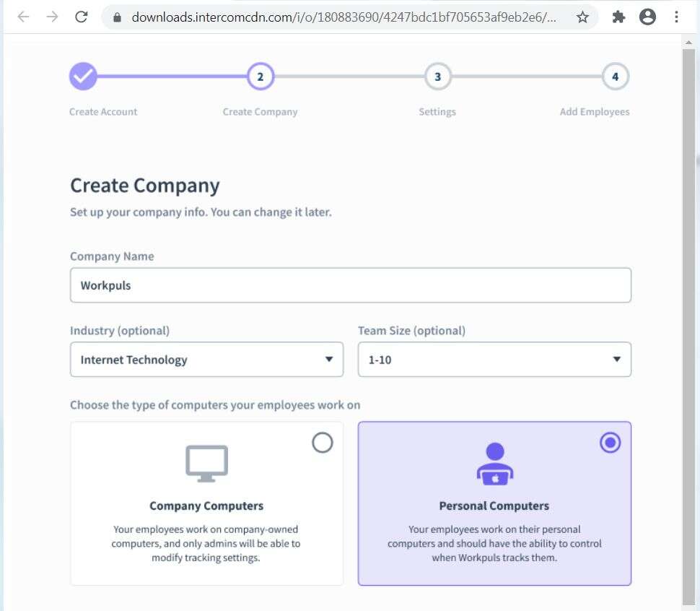The image size is (700, 611).
Task: Bookmark this page with the star icon
Action: click(582, 17)
